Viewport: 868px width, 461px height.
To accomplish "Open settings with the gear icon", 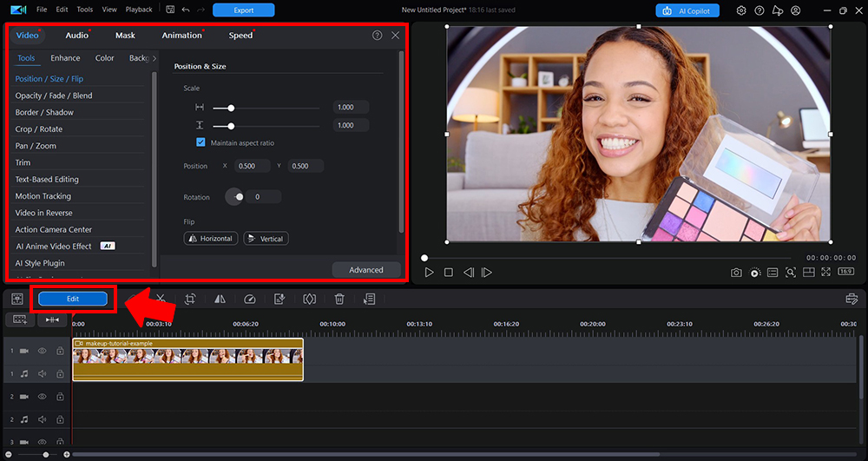I will 741,10.
